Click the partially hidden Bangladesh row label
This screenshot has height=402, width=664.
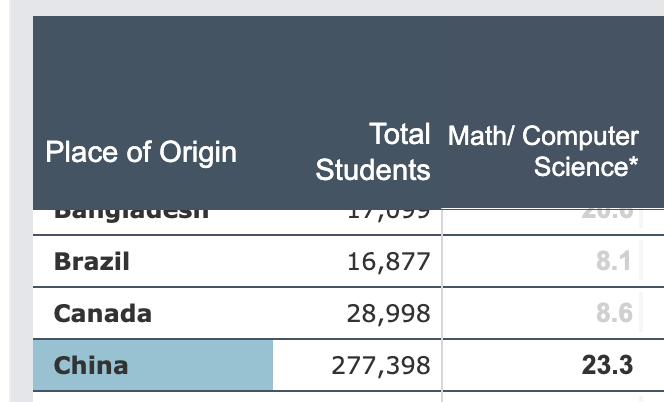pos(131,214)
